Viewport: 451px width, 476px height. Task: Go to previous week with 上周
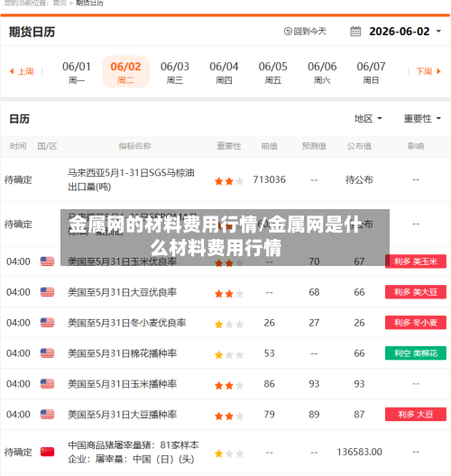[x=22, y=71]
